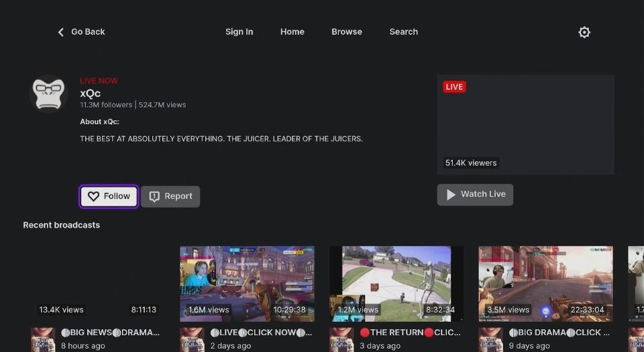Click the heart icon in Follow

click(93, 197)
